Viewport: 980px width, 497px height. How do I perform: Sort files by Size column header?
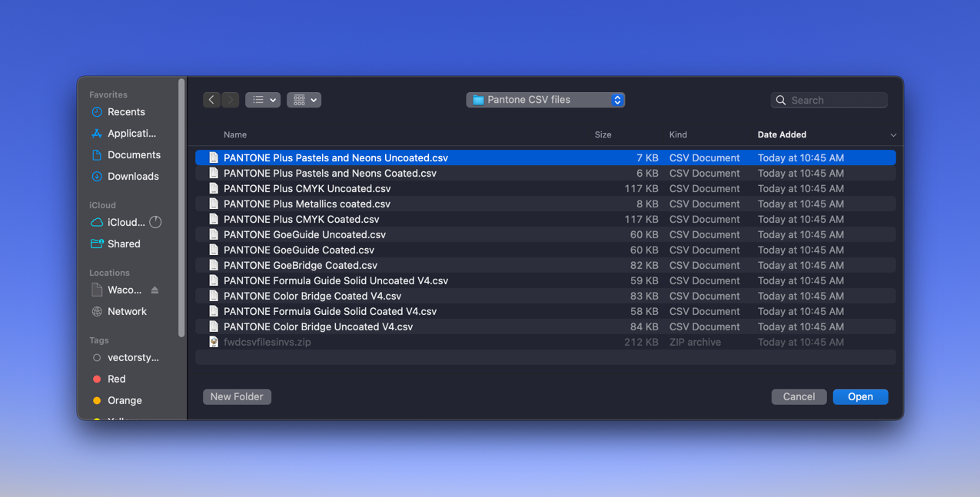[603, 134]
